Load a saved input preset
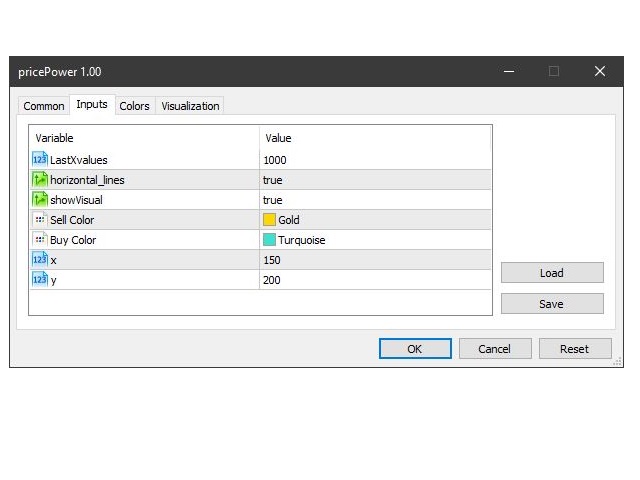 click(552, 273)
